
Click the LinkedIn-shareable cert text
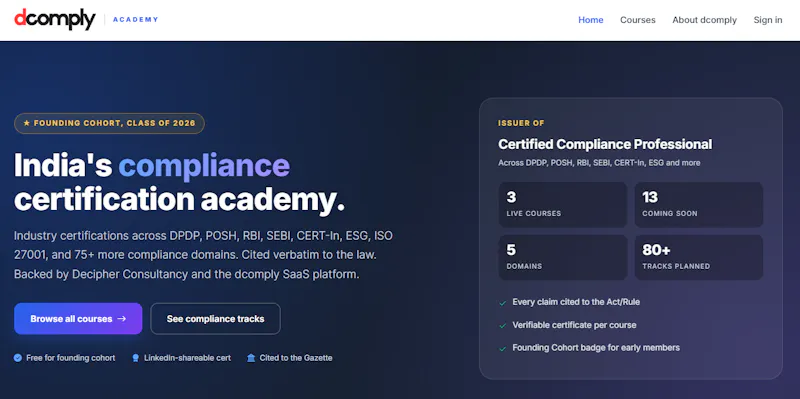tap(187, 358)
